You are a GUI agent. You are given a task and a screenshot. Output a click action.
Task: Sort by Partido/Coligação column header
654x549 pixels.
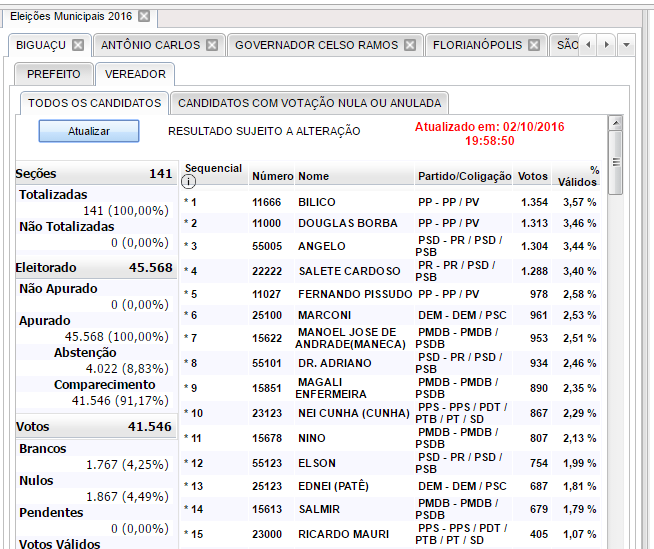pyautogui.click(x=463, y=176)
